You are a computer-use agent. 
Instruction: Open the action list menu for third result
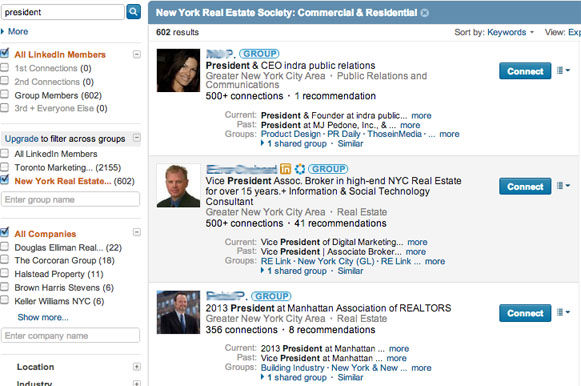coord(563,313)
